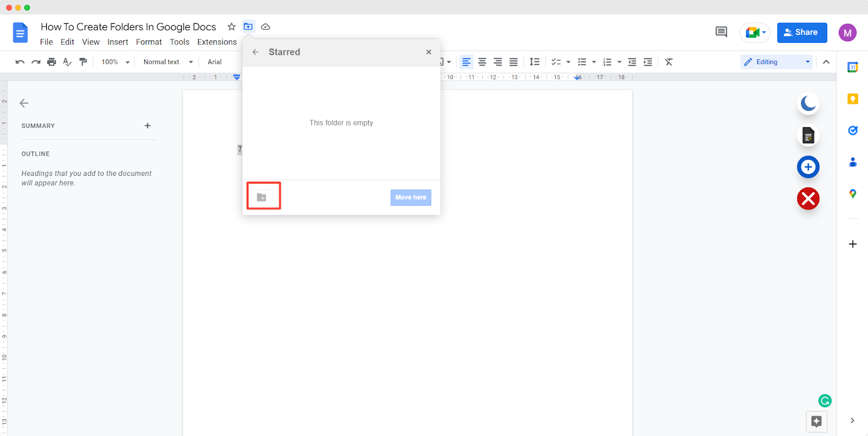This screenshot has height=436, width=868.
Task: Open the 100% zoom dropdown
Action: tap(116, 62)
